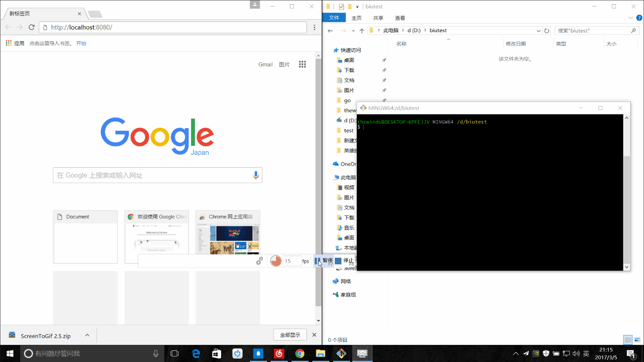Expand the Explorer address history dropdown
This screenshot has width=644, height=362.
(538, 30)
